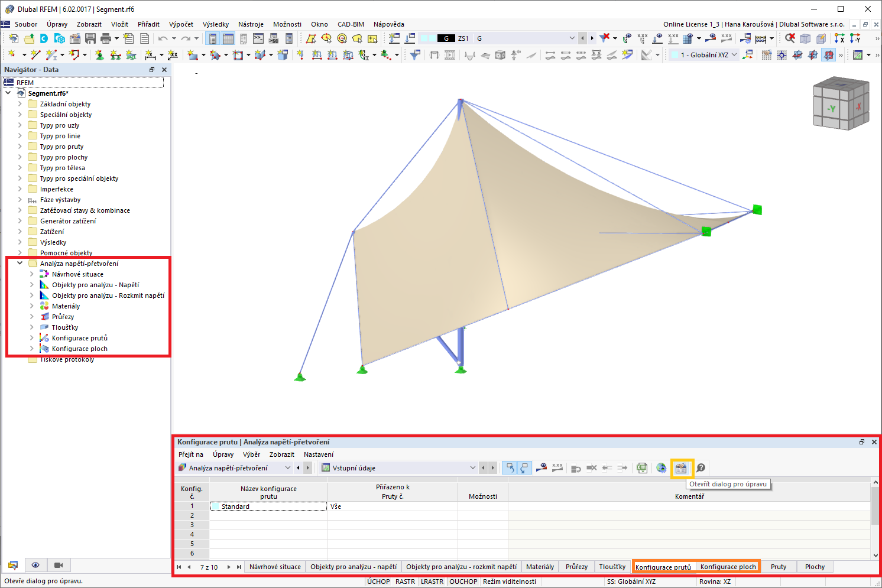This screenshot has width=882, height=588.
Task: Click the filter funnel icon in second toolbar
Action: coord(416,55)
